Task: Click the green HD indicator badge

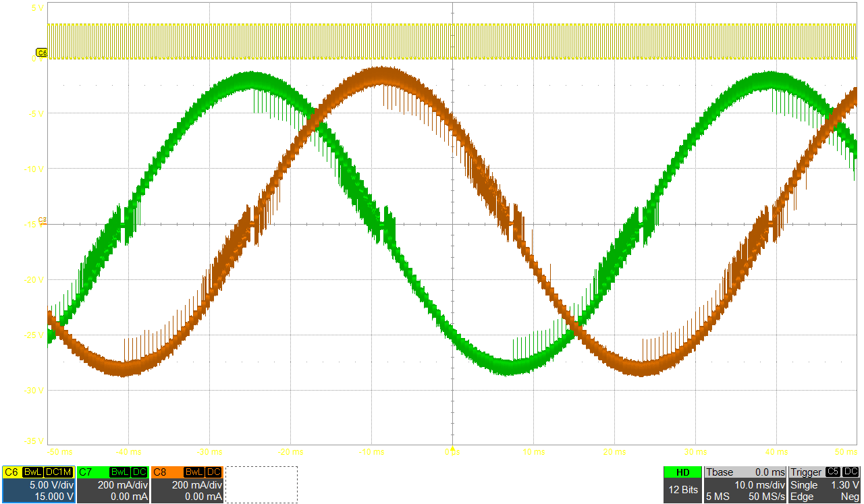Action: point(682,472)
